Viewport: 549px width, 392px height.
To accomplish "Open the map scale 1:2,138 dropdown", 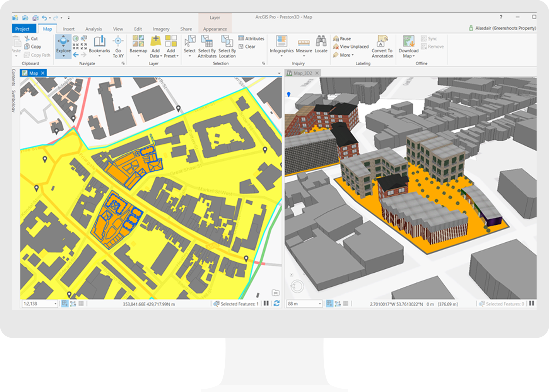I will (55, 304).
